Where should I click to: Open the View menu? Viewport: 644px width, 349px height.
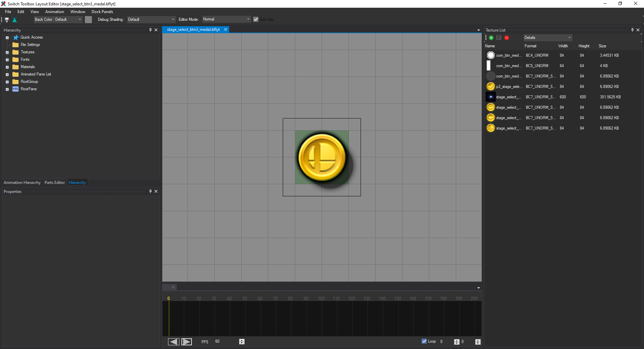click(x=35, y=12)
